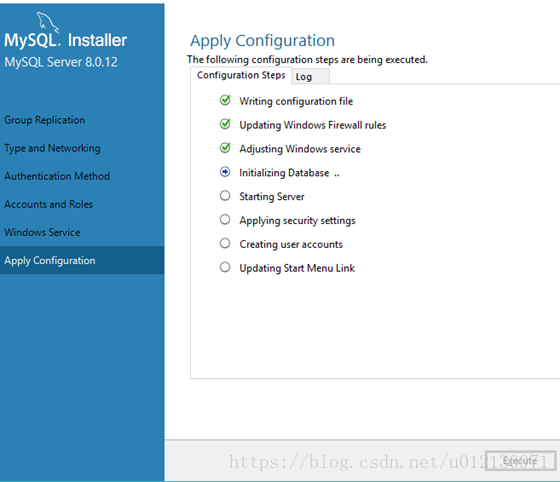
Task: Click the circle beside Creating user accounts
Action: pyautogui.click(x=225, y=243)
